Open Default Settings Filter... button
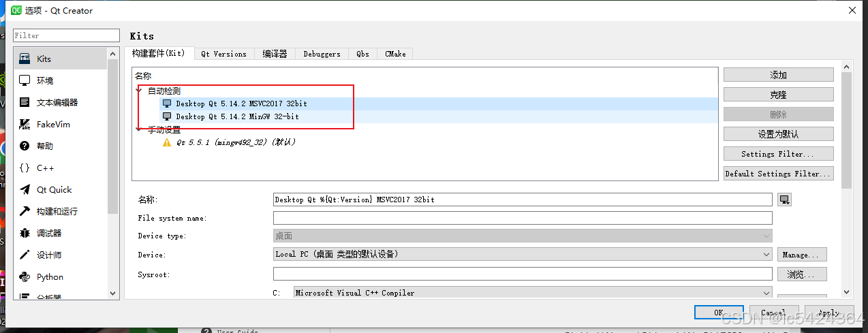Image resolution: width=868 pixels, height=333 pixels. coord(778,174)
